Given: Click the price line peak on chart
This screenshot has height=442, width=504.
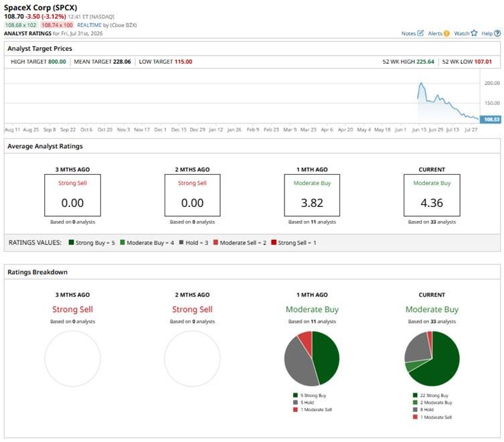Looking at the screenshot, I should 421,84.
